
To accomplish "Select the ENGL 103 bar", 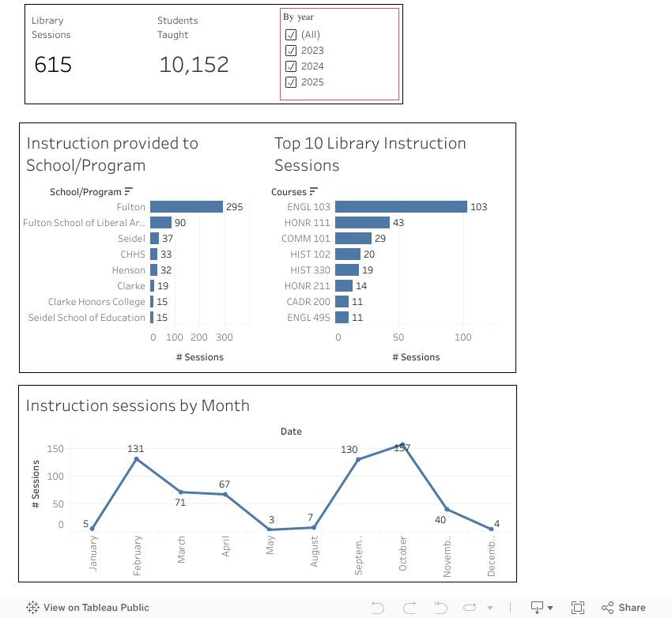I will pos(399,206).
